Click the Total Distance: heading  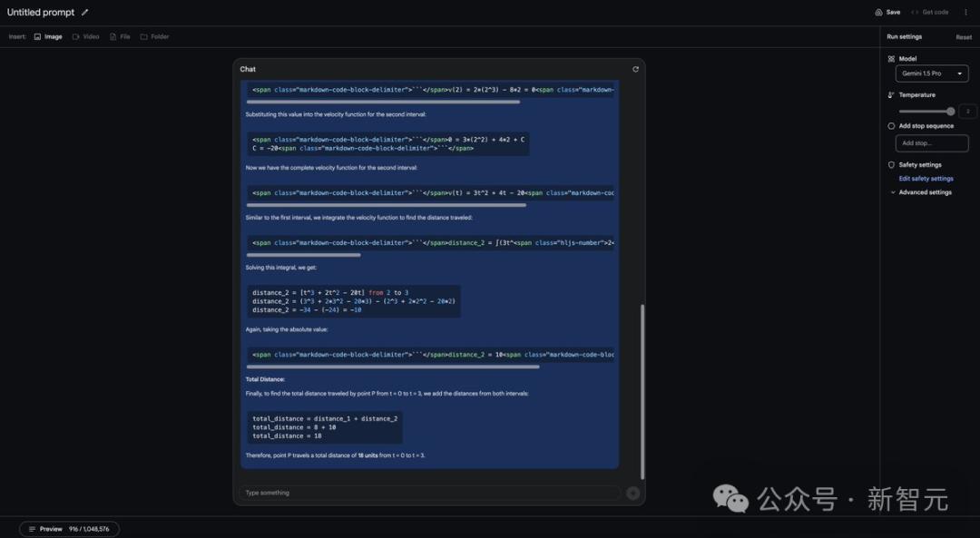pos(265,379)
